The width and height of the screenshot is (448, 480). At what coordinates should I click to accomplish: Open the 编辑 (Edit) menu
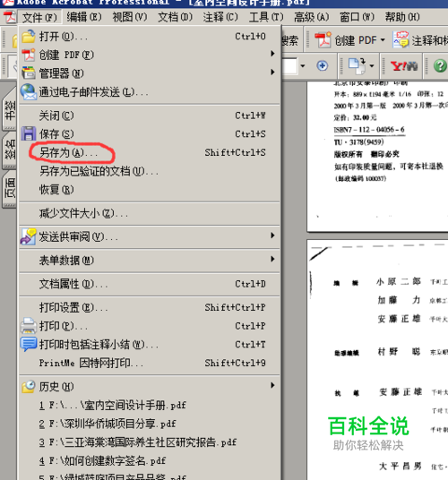pos(84,17)
